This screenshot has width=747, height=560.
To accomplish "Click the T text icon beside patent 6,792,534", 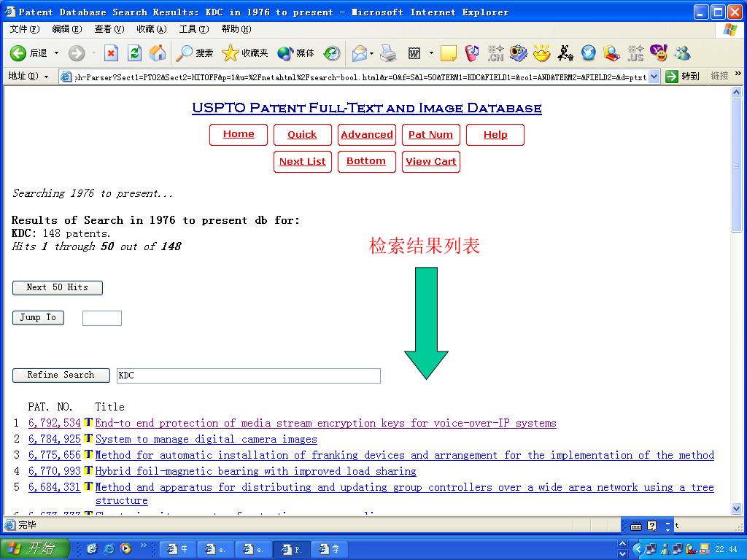I will tap(88, 422).
